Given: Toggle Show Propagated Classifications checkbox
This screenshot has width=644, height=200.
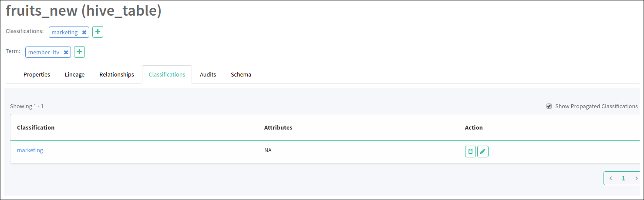Looking at the screenshot, I should 549,106.
